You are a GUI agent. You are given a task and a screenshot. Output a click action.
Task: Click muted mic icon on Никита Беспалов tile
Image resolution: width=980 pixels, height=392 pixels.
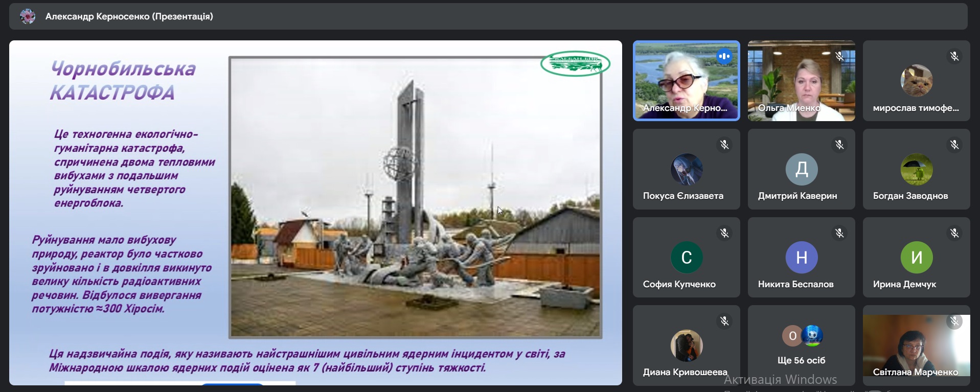(839, 233)
